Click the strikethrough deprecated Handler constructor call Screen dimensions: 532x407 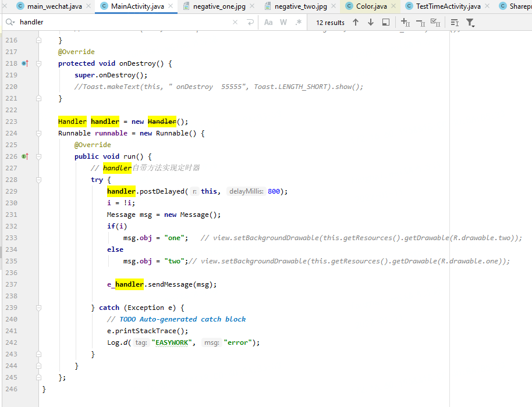[162, 122]
